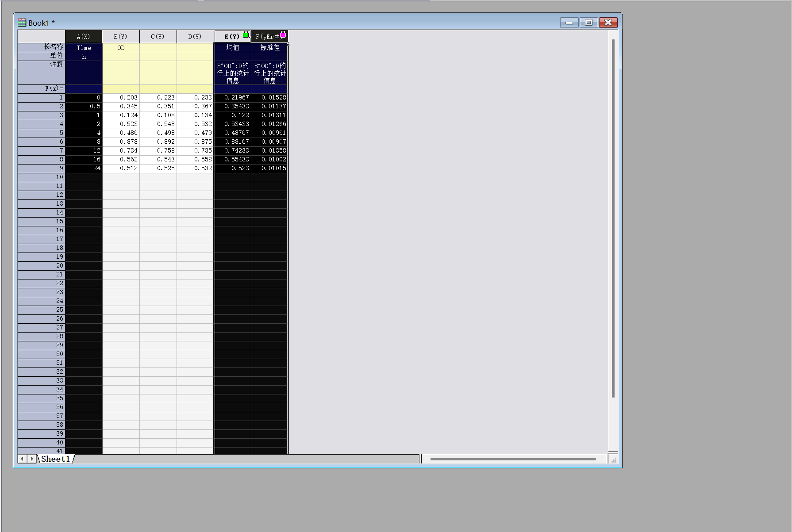This screenshot has height=532, width=792.
Task: Select column B(Y) header
Action: 121,37
